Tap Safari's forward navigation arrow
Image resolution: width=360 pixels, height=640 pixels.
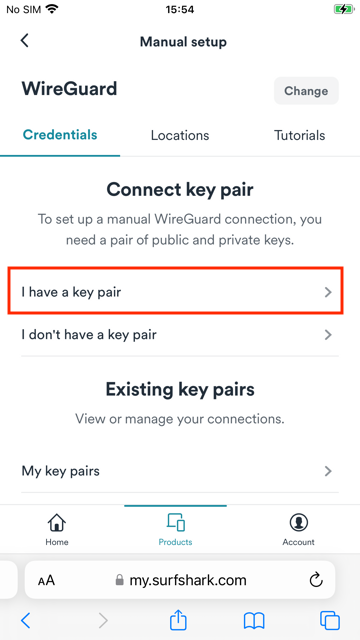coord(103,621)
